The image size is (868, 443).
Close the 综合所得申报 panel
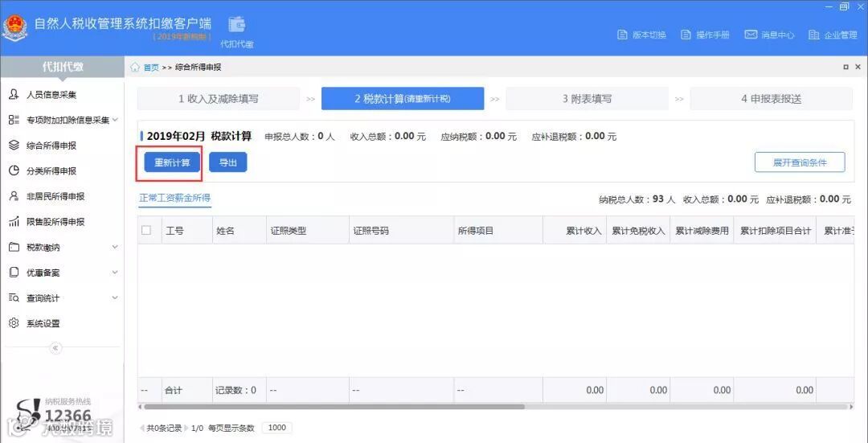[859, 67]
